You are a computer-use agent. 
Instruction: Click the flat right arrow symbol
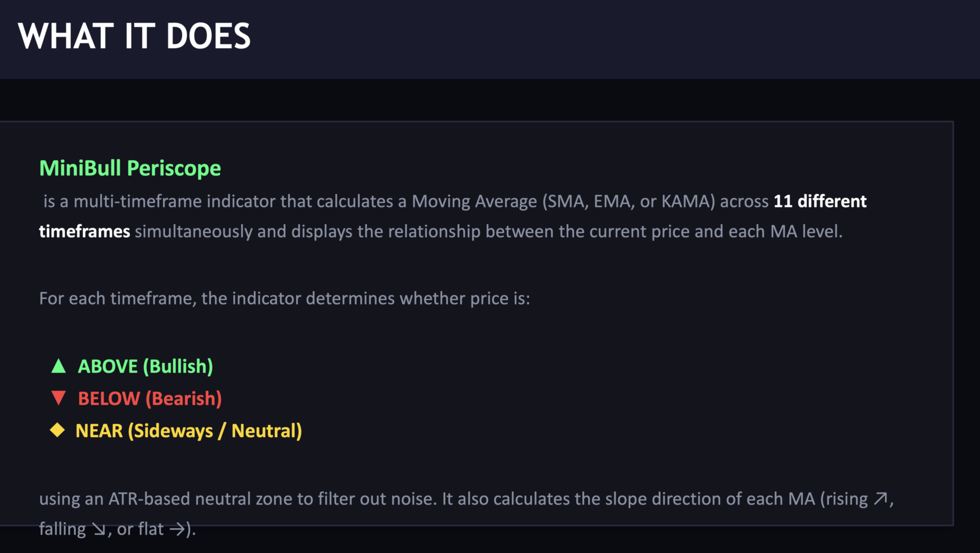click(x=177, y=529)
